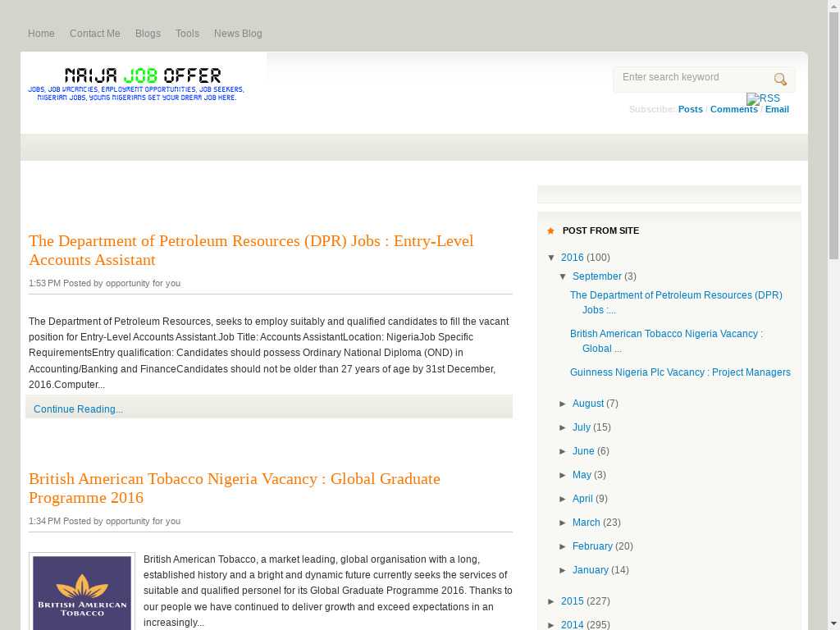
Task: Click the 1:34 PM post timestamp
Action: coord(44,521)
